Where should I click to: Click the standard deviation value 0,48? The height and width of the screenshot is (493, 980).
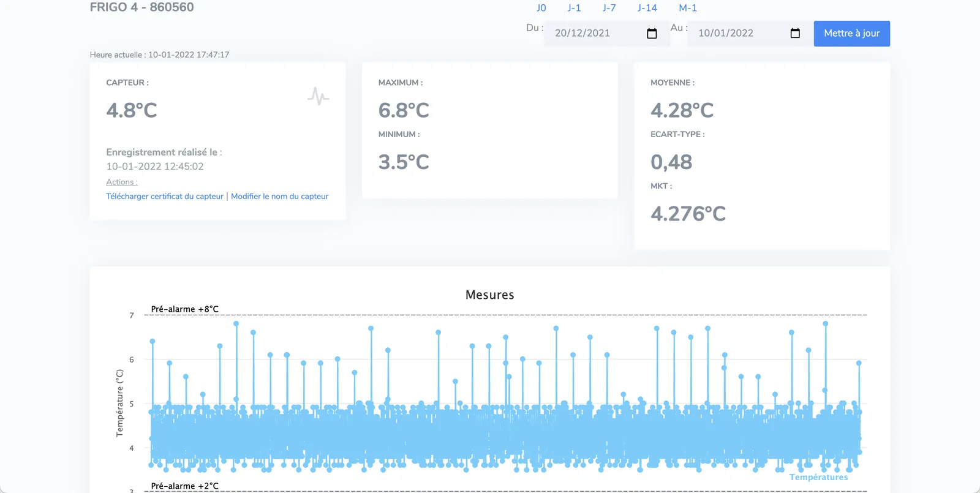[671, 162]
